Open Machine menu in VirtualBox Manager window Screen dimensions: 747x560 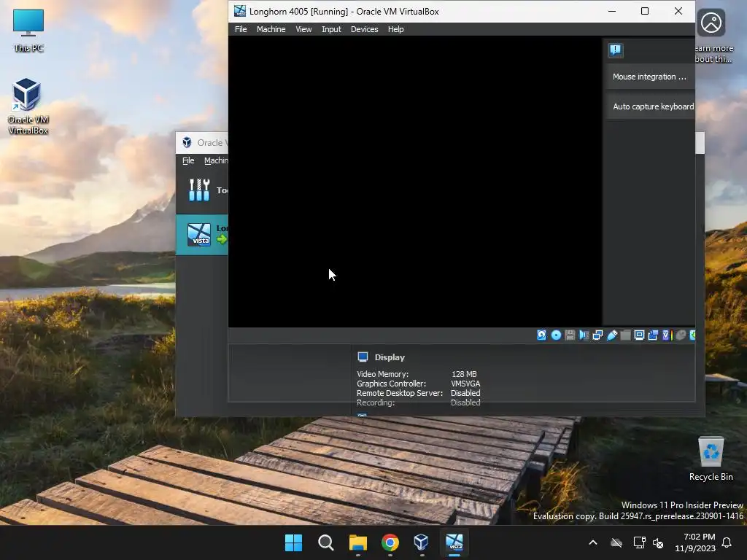pos(216,160)
